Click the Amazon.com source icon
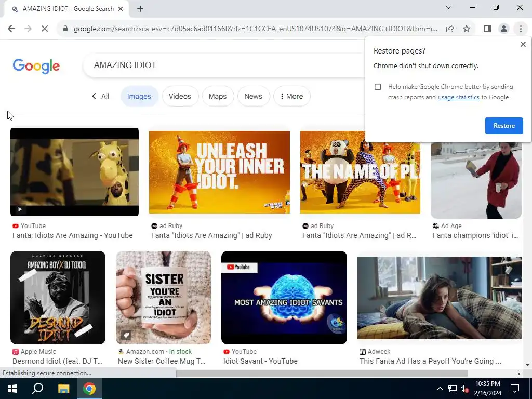 121,352
